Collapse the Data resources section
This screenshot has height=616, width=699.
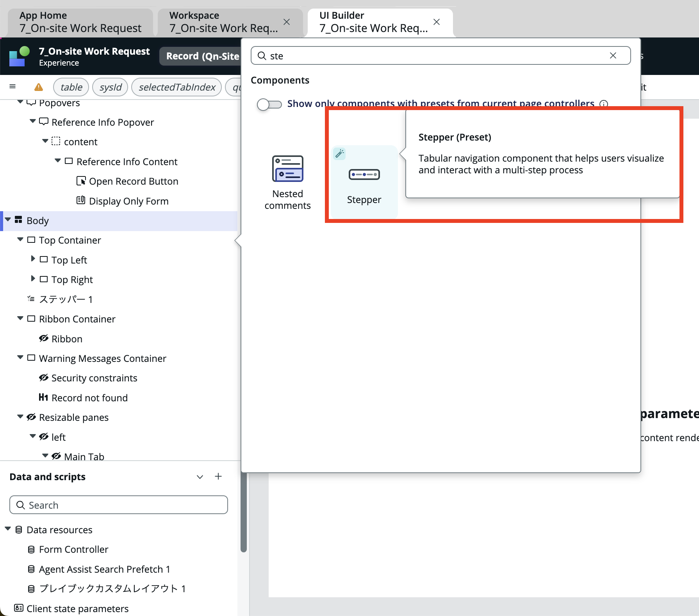coord(8,529)
